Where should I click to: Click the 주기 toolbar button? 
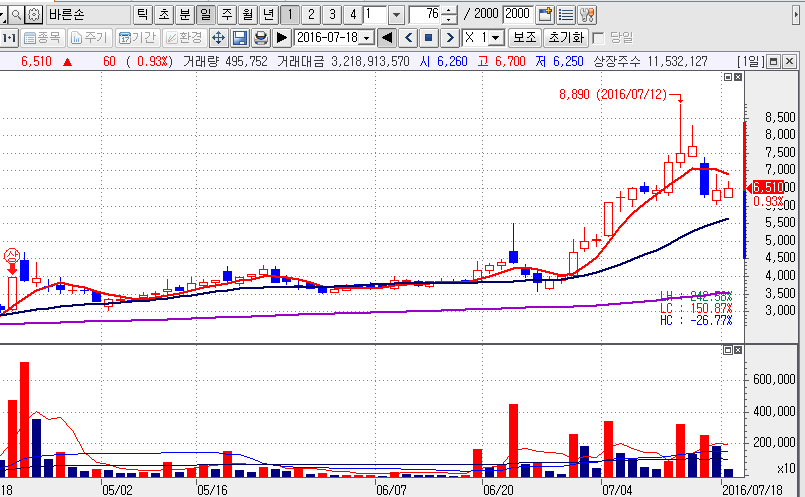click(x=89, y=37)
